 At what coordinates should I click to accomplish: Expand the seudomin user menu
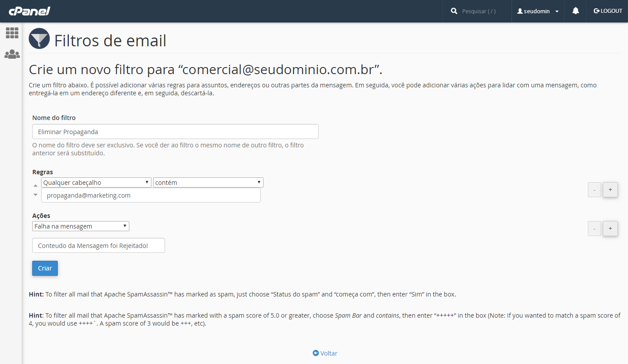coord(538,11)
